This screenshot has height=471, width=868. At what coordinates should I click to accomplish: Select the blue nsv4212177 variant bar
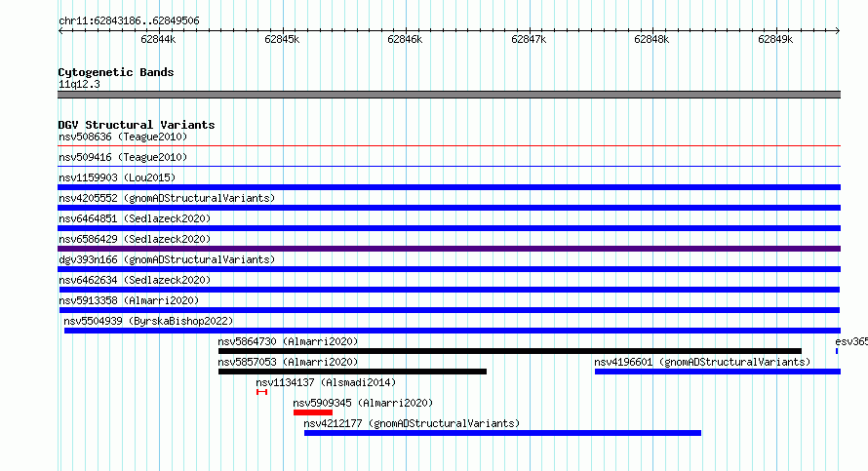(502, 433)
